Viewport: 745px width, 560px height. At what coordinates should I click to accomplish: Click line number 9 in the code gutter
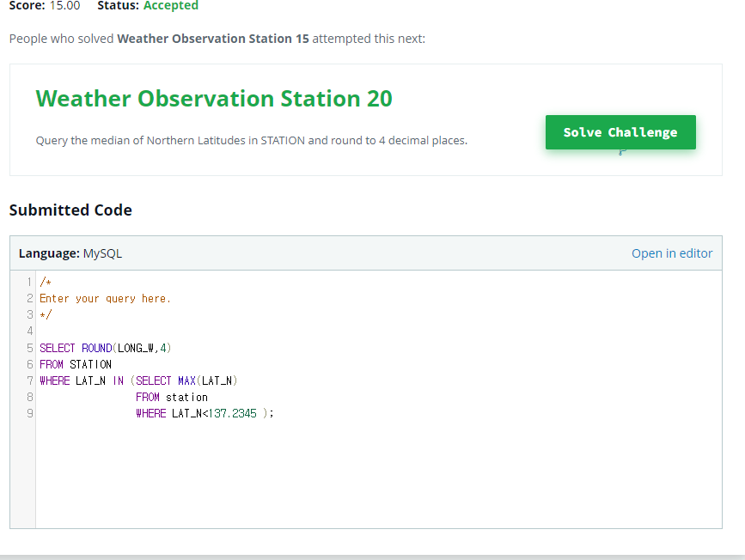coord(29,413)
